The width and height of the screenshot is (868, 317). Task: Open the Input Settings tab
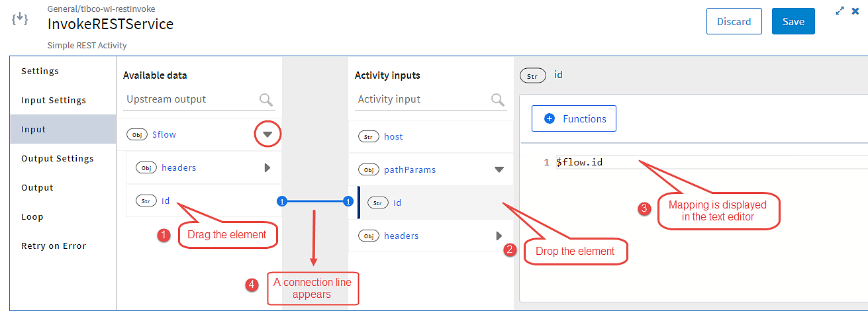tap(54, 101)
